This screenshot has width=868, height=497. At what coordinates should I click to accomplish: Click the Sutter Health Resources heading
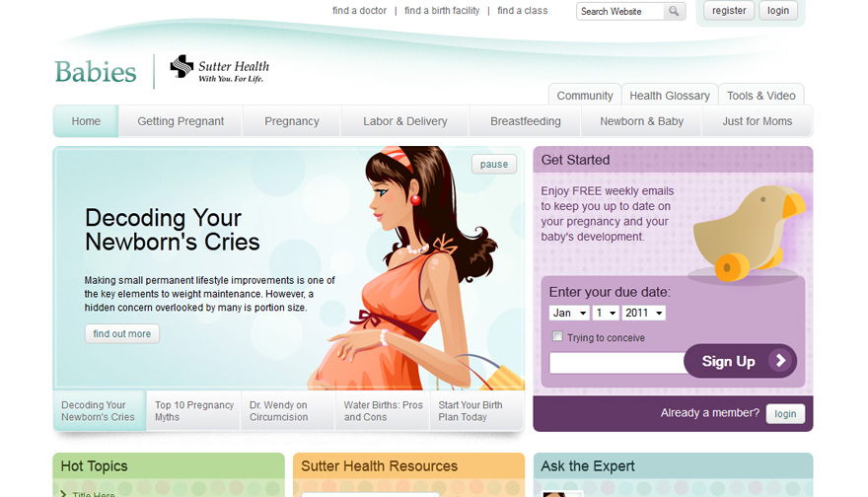click(379, 466)
